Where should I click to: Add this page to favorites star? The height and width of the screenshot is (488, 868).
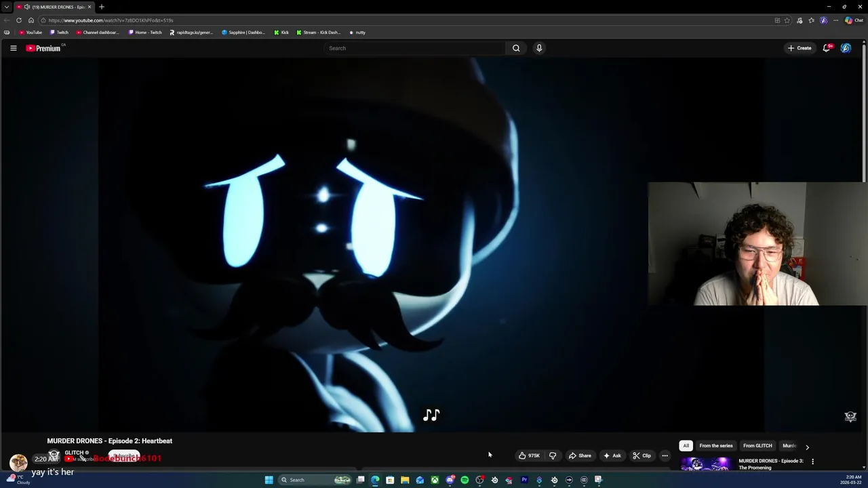coord(787,20)
